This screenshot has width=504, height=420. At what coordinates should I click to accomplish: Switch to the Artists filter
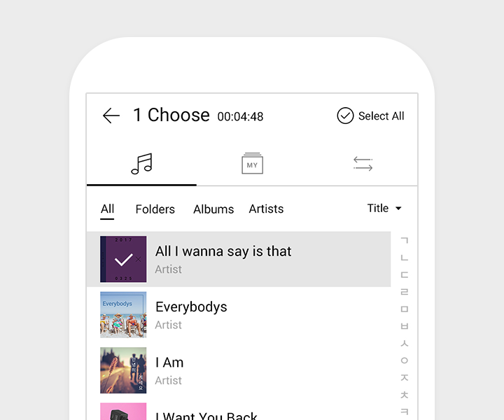pos(266,209)
